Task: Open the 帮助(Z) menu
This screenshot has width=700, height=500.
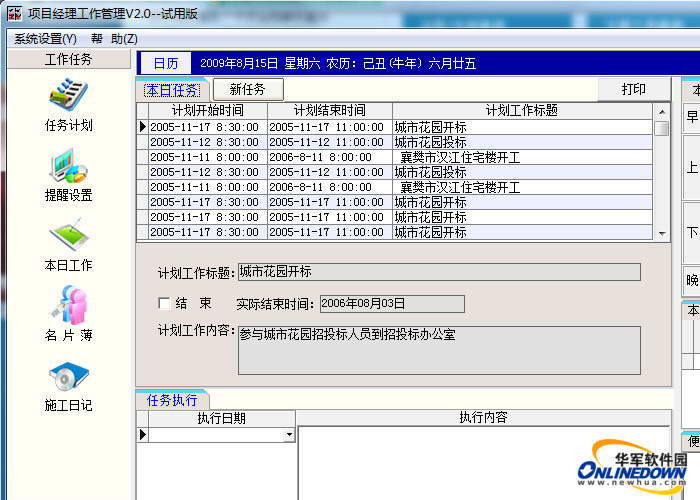Action: pos(114,39)
